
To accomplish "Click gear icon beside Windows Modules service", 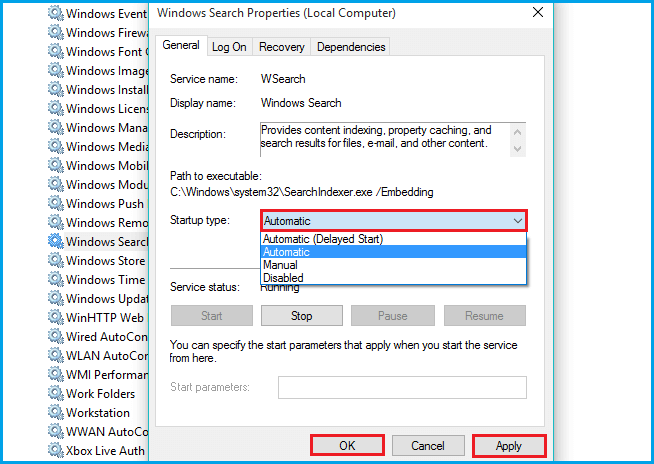I will click(55, 184).
